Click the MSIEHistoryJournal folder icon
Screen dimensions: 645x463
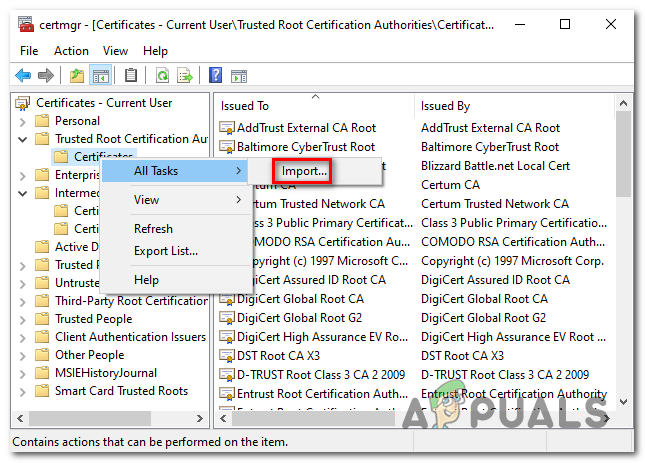click(x=42, y=373)
